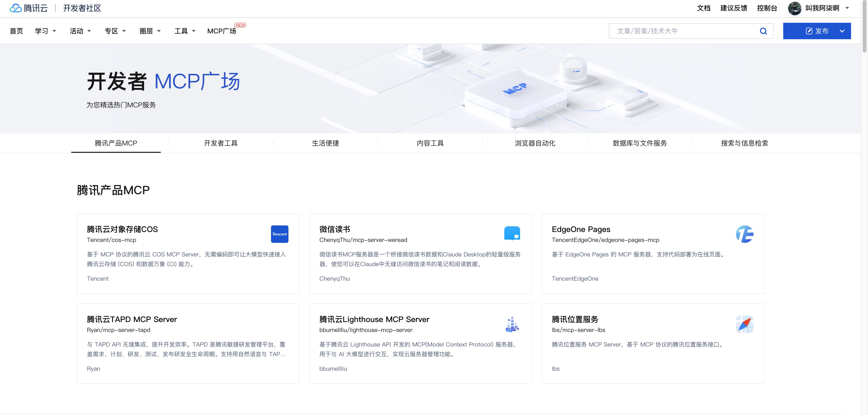This screenshot has width=868, height=415.
Task: Click the author name ChenyqThu
Action: click(x=335, y=279)
